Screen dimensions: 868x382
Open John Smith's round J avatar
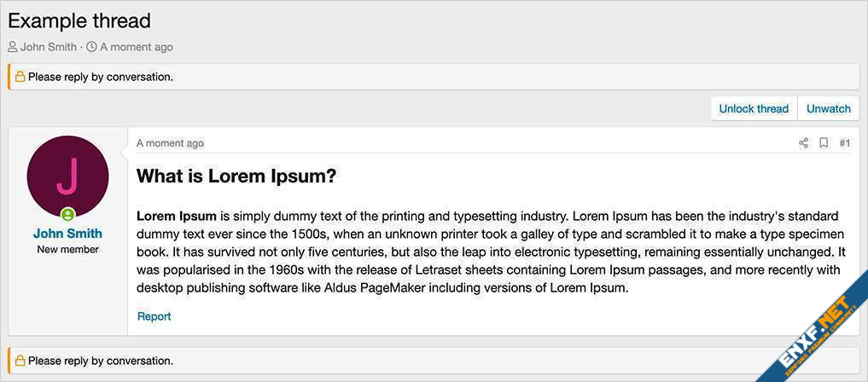[67, 177]
